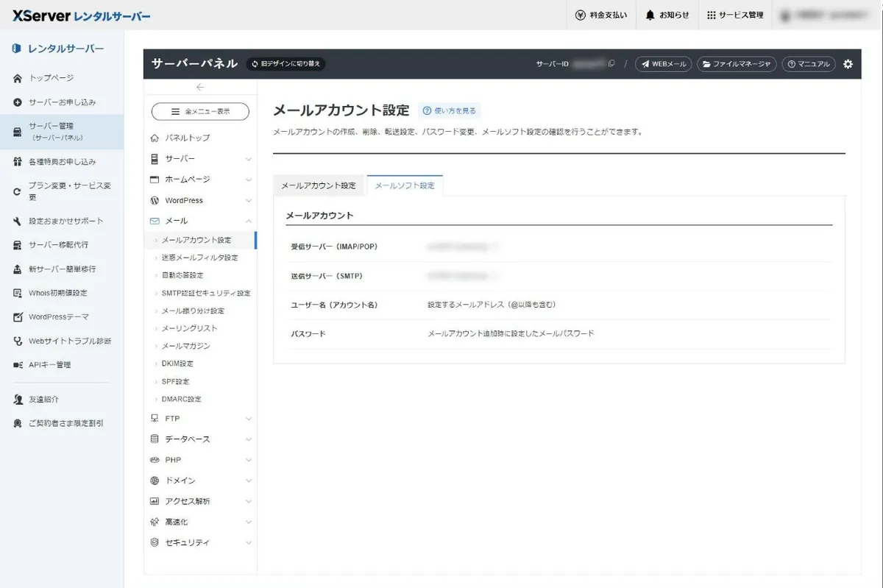Go to トップページ in left sidebar
The width and height of the screenshot is (883, 588).
[52, 78]
